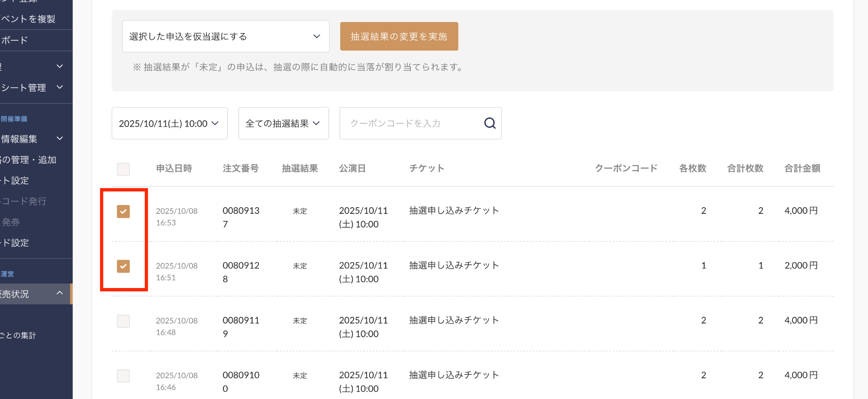Focus the クーポンコードを入力 search field
This screenshot has width=868, height=399.
pyautogui.click(x=411, y=123)
